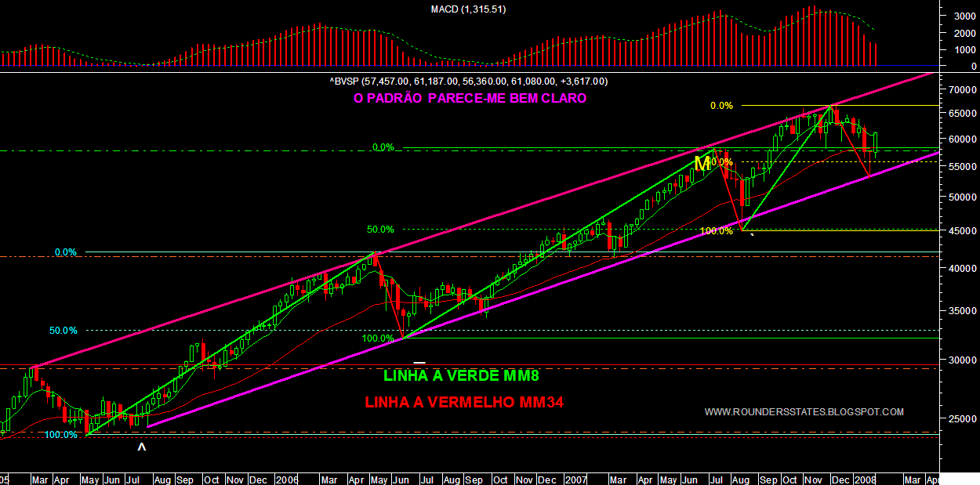This screenshot has width=980, height=485.
Task: Select the 'LINHA A VERDE MM8' annotation
Action: [462, 375]
